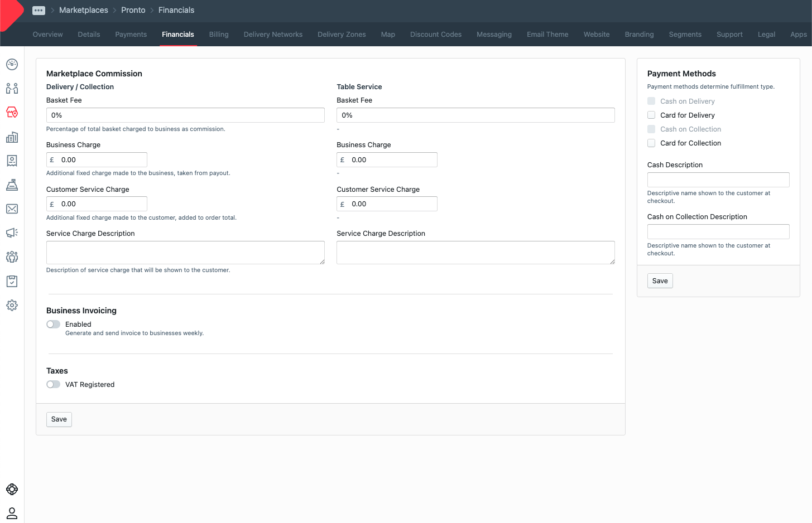Open the user profile icon at sidebar bottom

click(12, 513)
